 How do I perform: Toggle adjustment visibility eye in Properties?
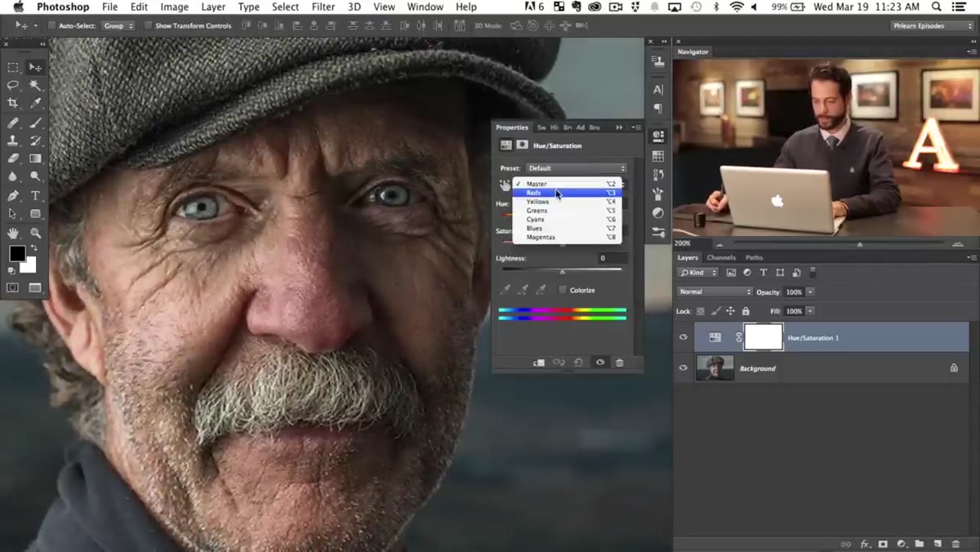click(x=599, y=363)
